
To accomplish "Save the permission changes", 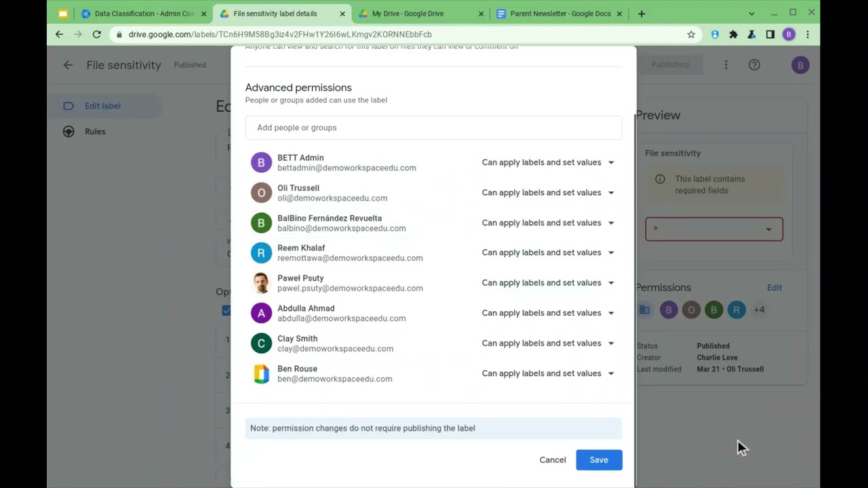I will (599, 460).
